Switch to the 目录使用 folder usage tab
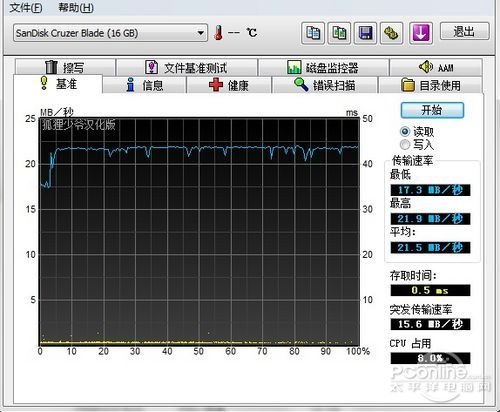 tap(431, 85)
